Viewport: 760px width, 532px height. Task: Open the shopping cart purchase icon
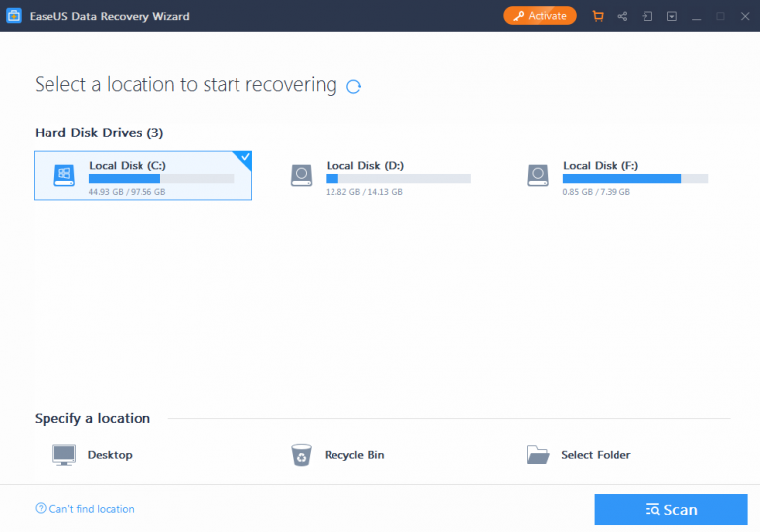click(597, 16)
